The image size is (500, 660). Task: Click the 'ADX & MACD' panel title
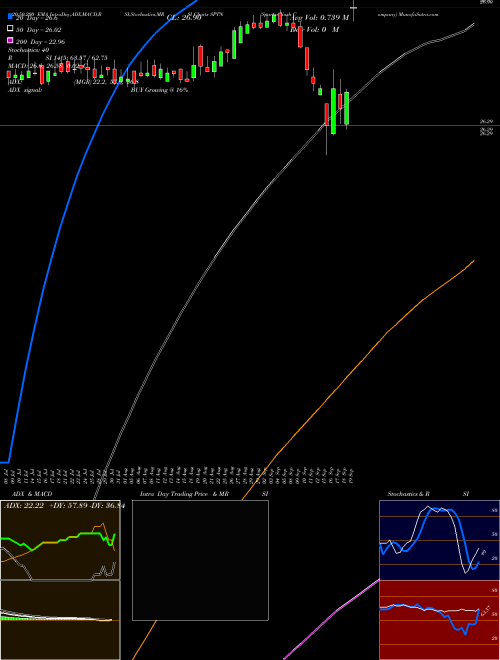coord(32,494)
